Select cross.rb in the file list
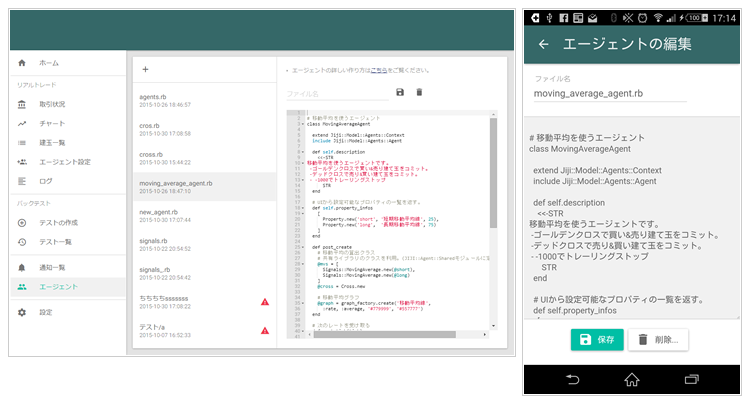 [204, 158]
